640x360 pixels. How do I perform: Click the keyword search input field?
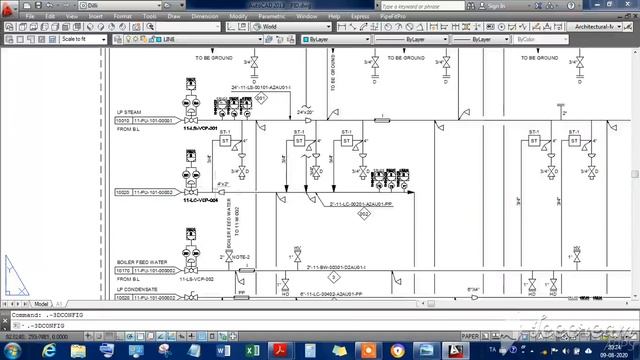422,6
